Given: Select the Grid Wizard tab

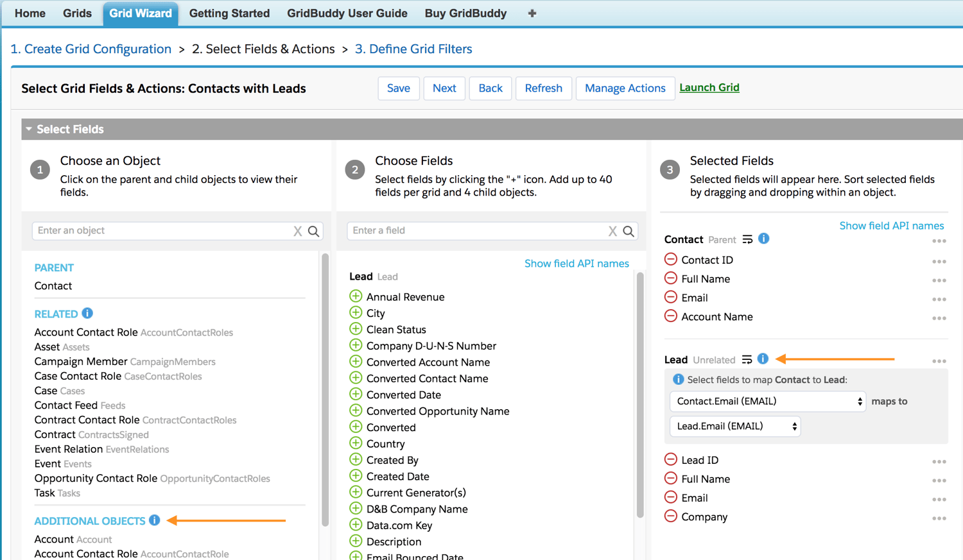Looking at the screenshot, I should click(x=141, y=13).
